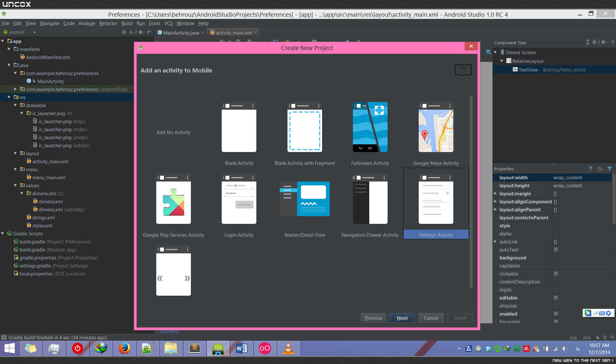Viewport: 616px width, 364px height.
Task: Switch to the MainActivity.java tab
Action: (x=181, y=33)
